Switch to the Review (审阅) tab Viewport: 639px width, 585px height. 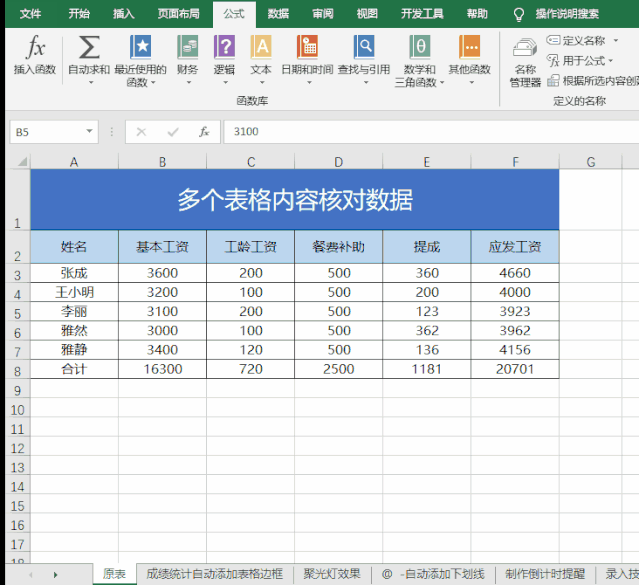click(x=323, y=14)
